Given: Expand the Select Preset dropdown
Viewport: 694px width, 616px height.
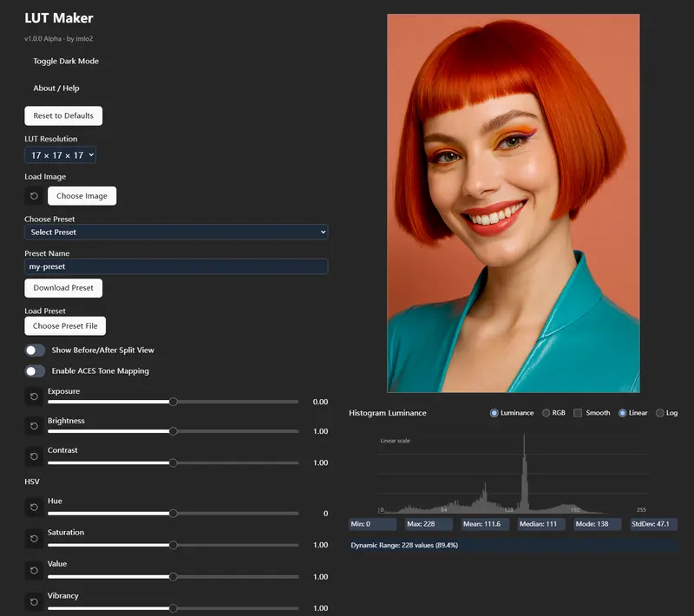Looking at the screenshot, I should [175, 233].
